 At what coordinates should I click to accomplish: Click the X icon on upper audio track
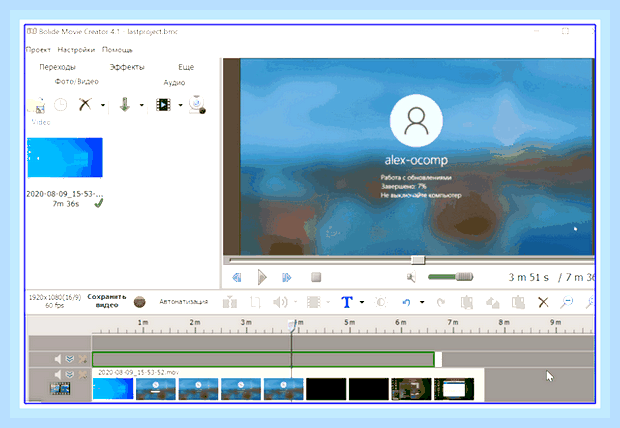[x=83, y=359]
